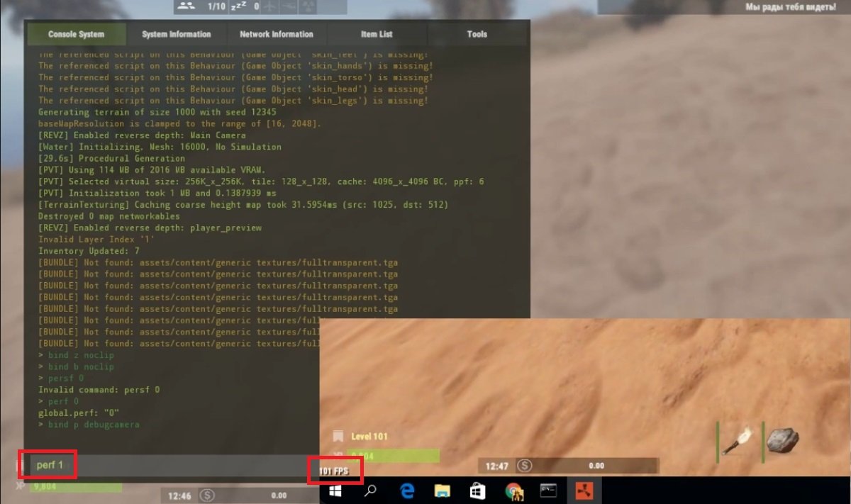The width and height of the screenshot is (851, 504).
Task: Click the skin_head missing script line
Action: [232, 89]
